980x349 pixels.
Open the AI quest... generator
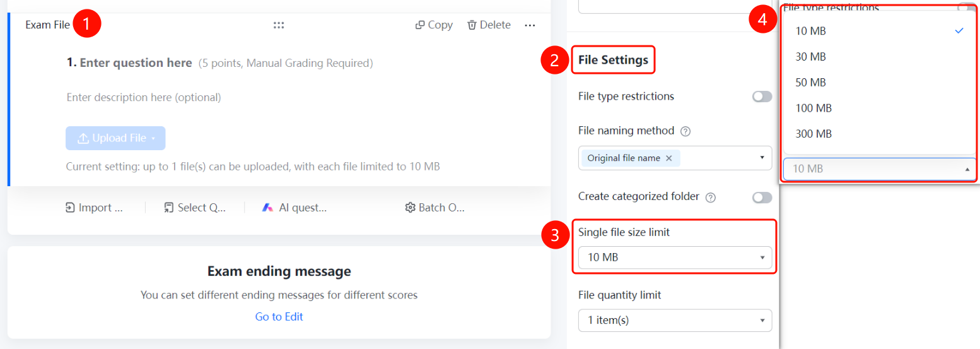tap(294, 208)
